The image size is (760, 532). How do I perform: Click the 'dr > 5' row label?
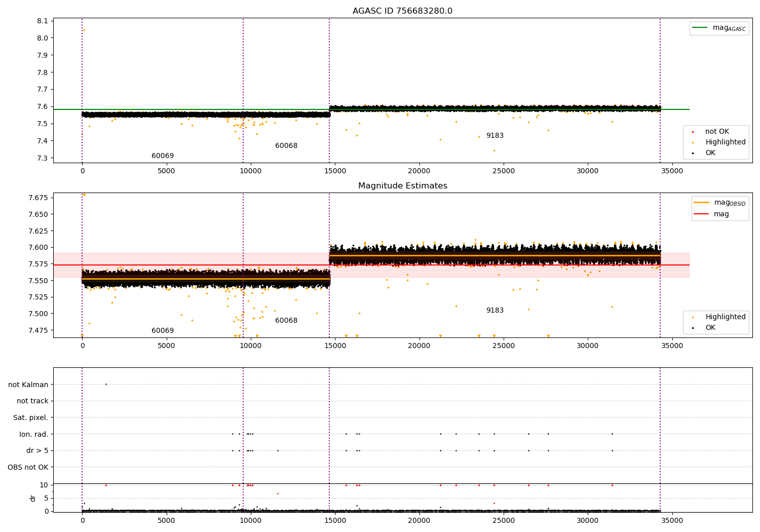point(37,451)
